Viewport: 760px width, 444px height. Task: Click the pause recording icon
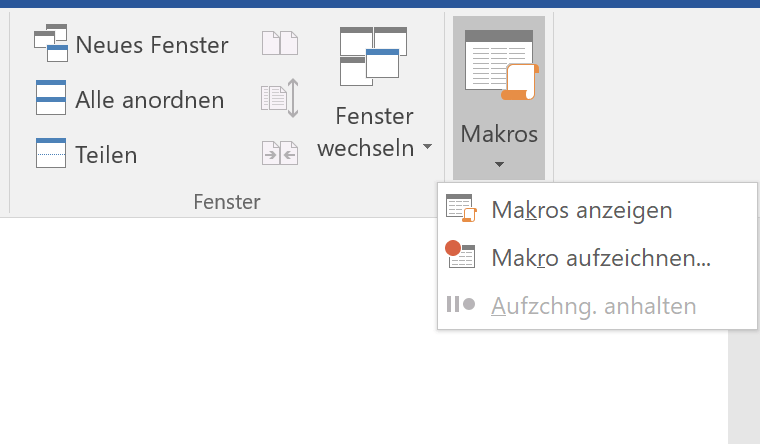(x=460, y=305)
